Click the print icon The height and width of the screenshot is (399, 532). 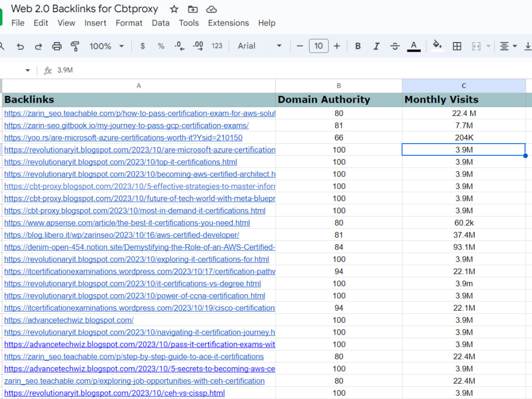point(57,46)
